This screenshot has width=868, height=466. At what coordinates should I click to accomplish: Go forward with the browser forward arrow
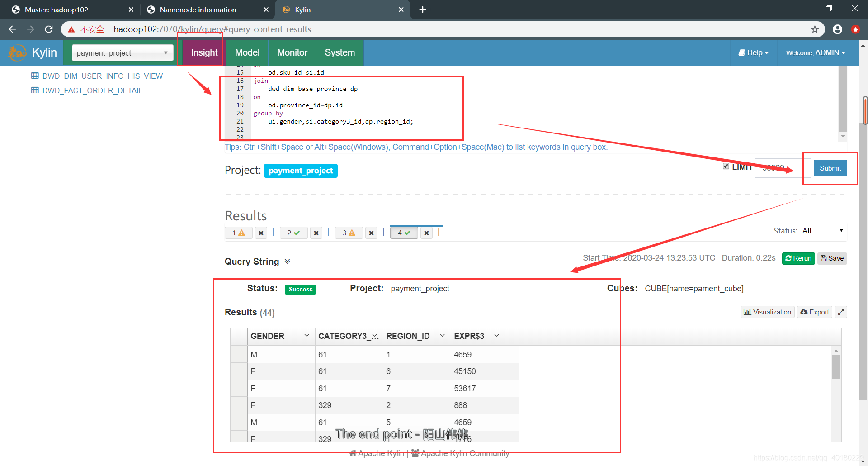(x=31, y=29)
